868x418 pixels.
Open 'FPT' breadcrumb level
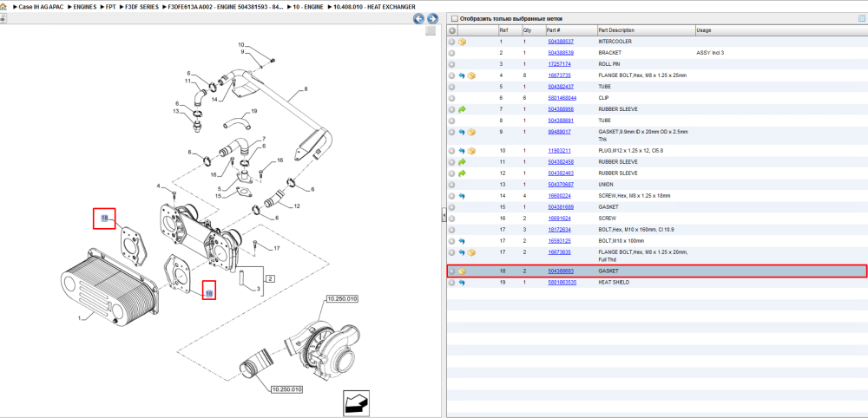point(111,7)
